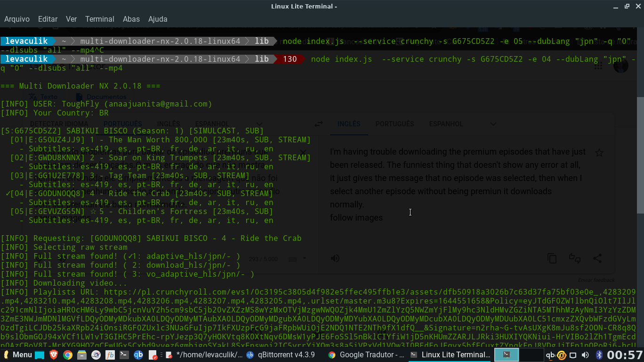Viewport: 644px width, 362px height.
Task: Toggle the star to save this translation
Action: click(599, 152)
